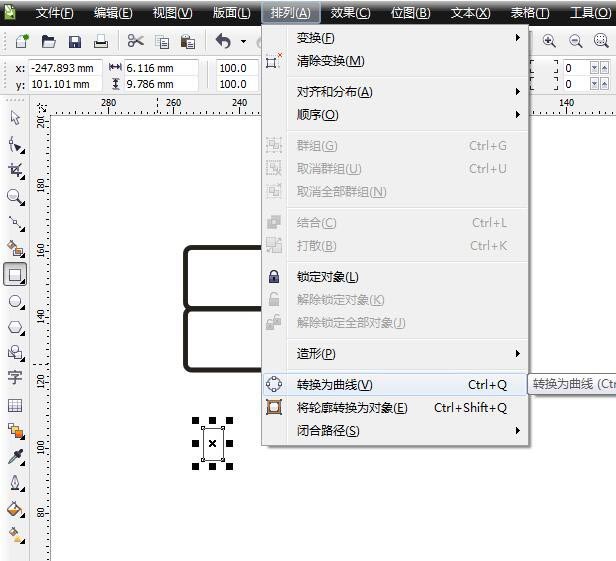This screenshot has width=616, height=561.
Task: Open the 文本(X) menu
Action: pos(470,13)
